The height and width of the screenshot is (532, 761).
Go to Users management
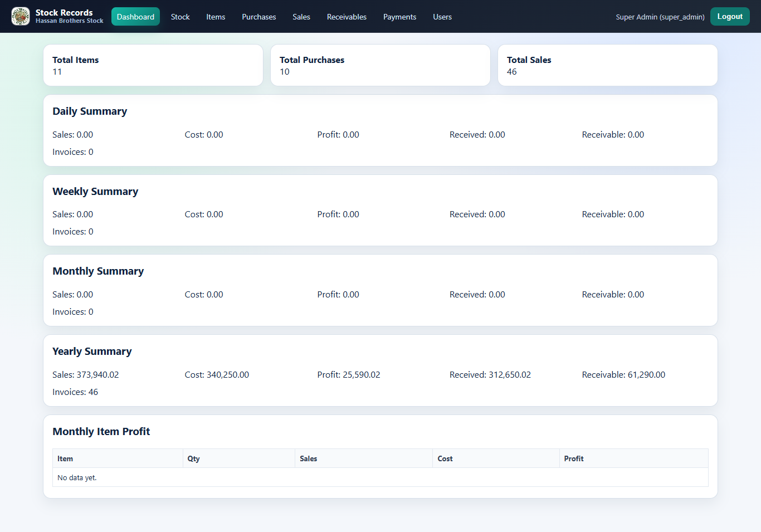(442, 17)
